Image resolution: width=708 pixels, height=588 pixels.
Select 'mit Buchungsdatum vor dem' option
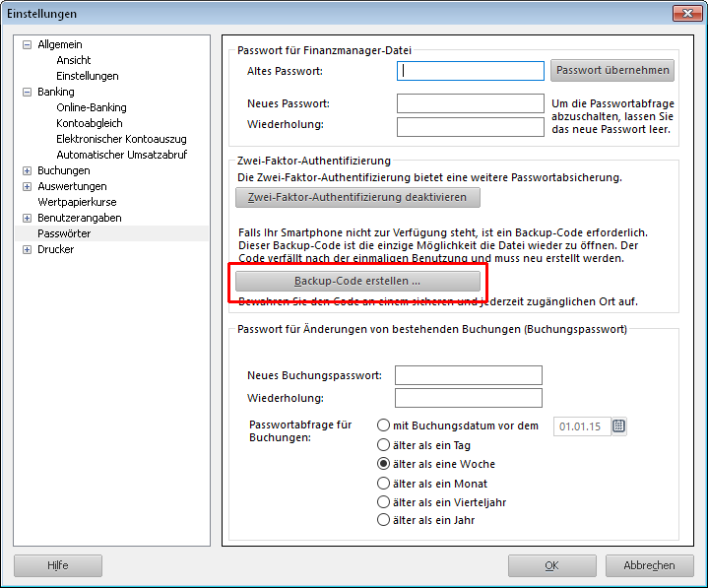[x=385, y=425]
